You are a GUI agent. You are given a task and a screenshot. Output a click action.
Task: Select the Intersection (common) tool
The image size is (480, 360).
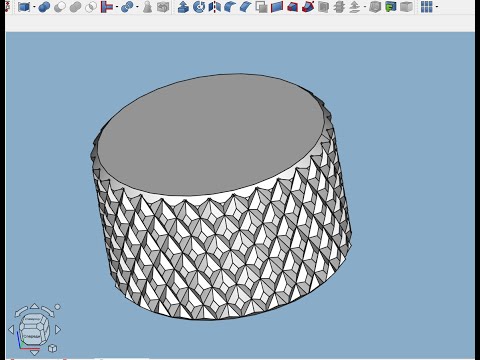[91, 7]
